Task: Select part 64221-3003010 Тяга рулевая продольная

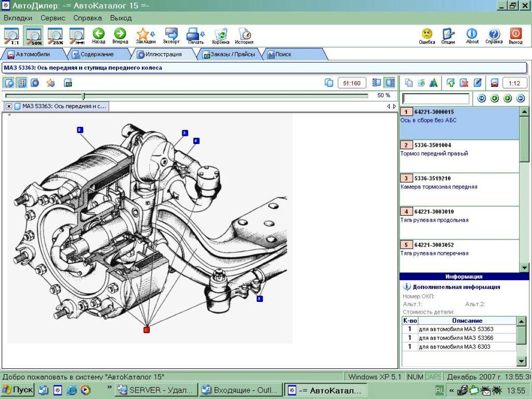Action: click(x=459, y=223)
